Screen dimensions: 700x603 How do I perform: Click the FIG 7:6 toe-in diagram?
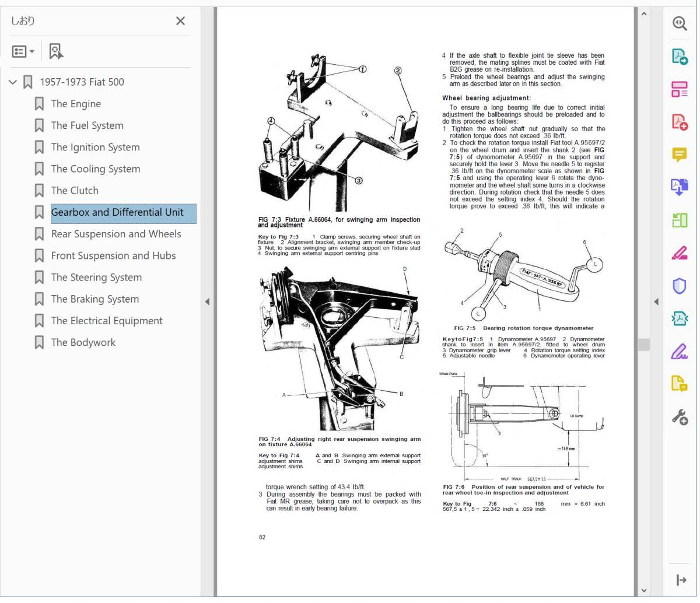click(523, 426)
